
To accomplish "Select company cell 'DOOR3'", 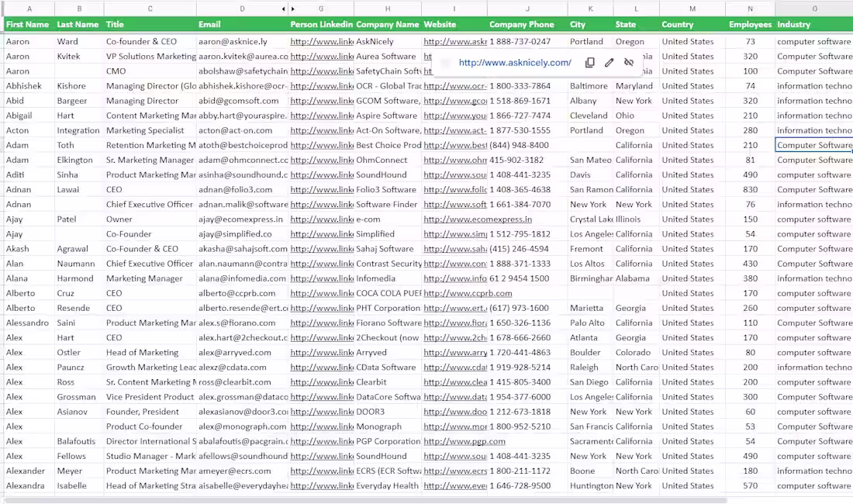I will [x=388, y=412].
